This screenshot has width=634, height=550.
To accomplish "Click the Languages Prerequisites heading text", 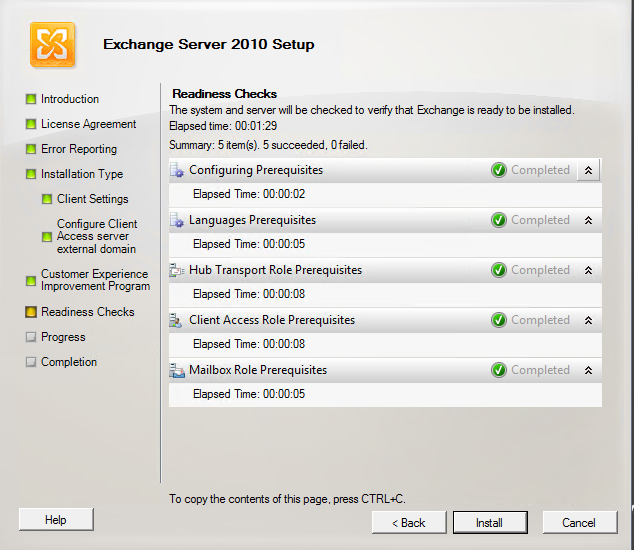I will (x=252, y=220).
